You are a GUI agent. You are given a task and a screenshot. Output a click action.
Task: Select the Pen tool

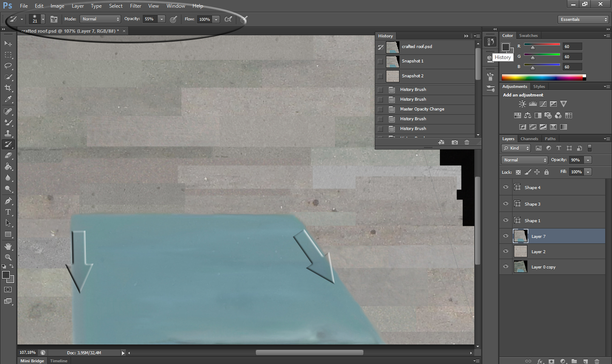(8, 201)
